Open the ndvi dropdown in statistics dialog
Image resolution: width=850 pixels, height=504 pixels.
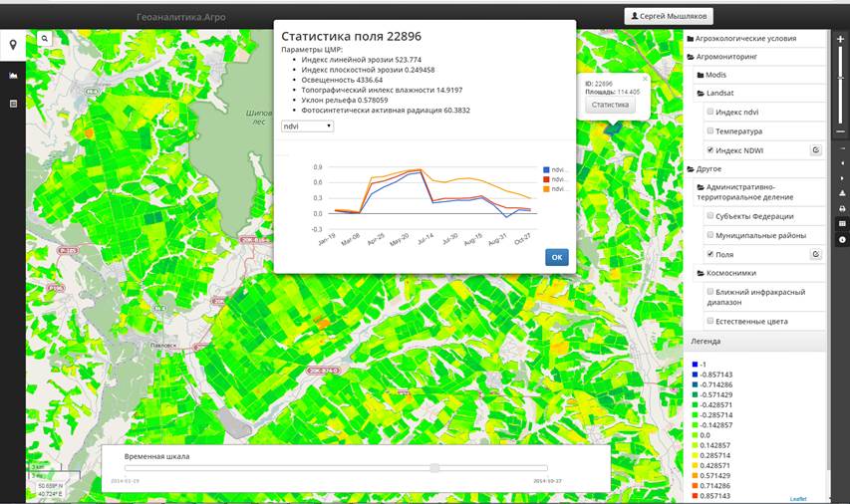tap(307, 126)
